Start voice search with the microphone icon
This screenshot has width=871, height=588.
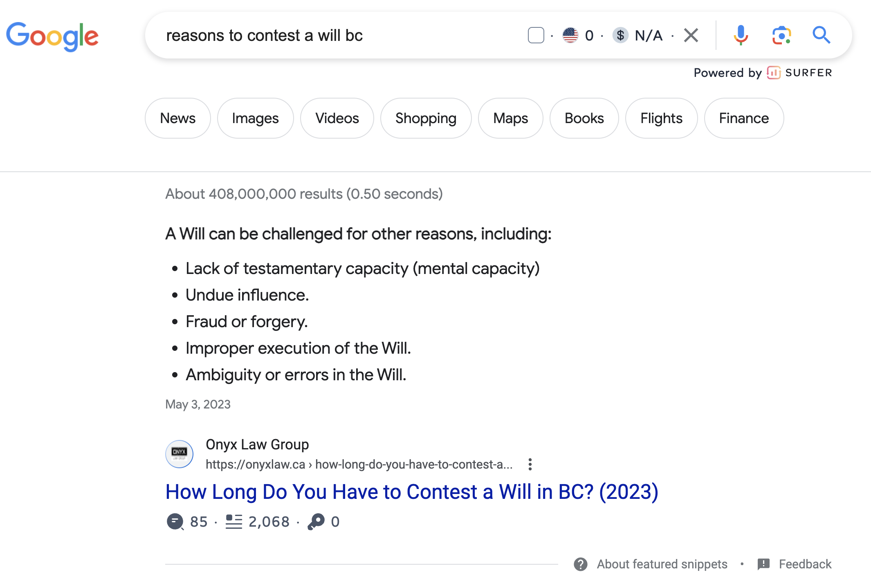[x=740, y=35]
